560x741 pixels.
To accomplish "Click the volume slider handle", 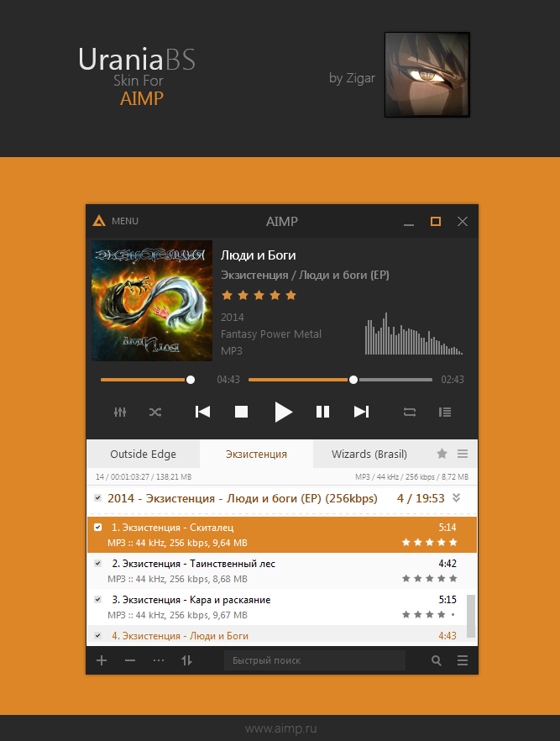I will [191, 380].
